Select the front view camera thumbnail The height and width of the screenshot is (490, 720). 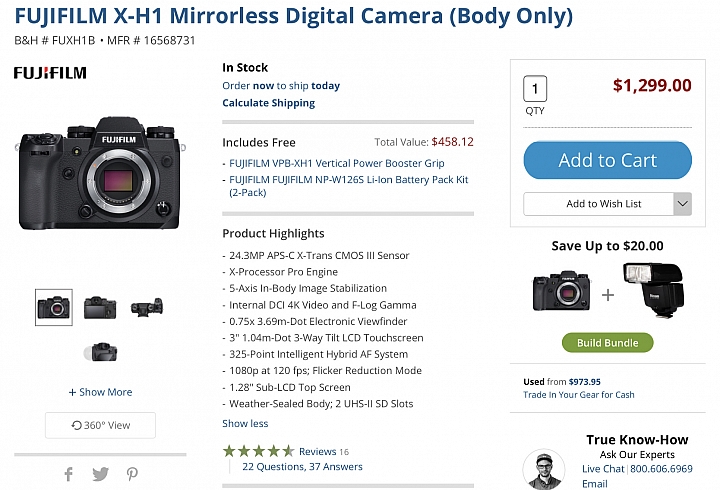pos(54,307)
